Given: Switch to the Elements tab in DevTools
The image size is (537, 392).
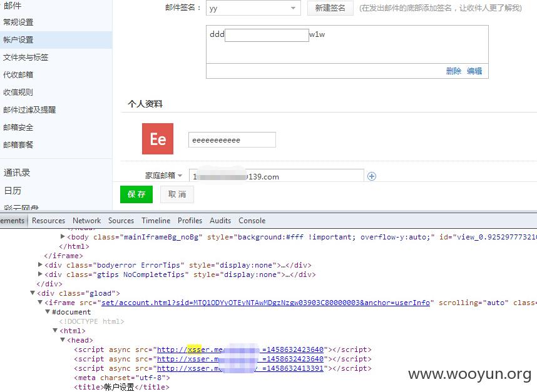Looking at the screenshot, I should coord(13,221).
